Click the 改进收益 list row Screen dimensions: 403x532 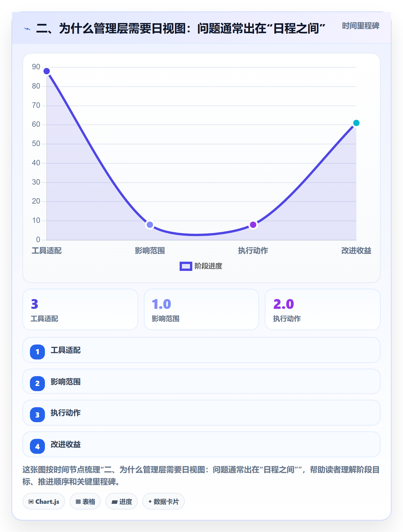coord(201,444)
